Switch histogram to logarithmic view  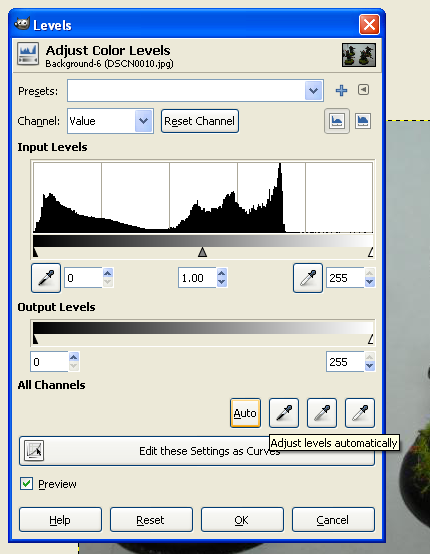pos(363,121)
